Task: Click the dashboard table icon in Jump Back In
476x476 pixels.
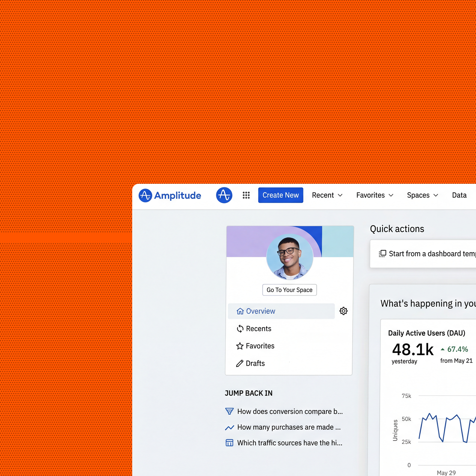Action: pos(229,443)
